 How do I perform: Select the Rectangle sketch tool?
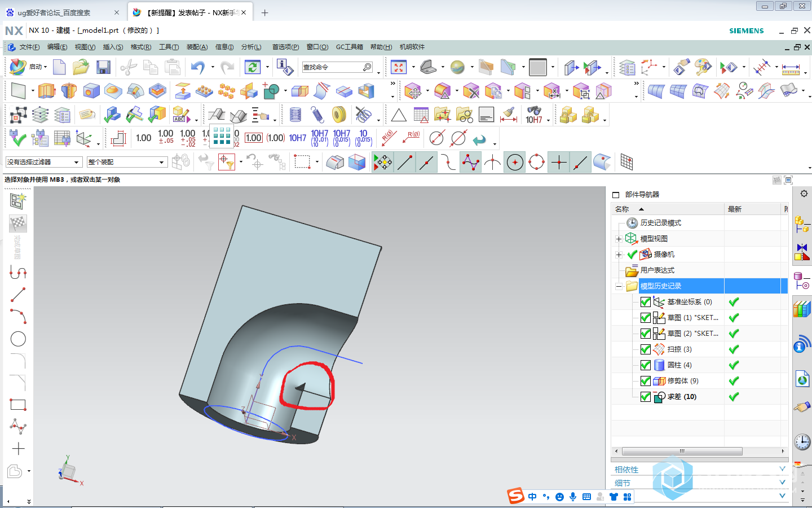coord(18,405)
